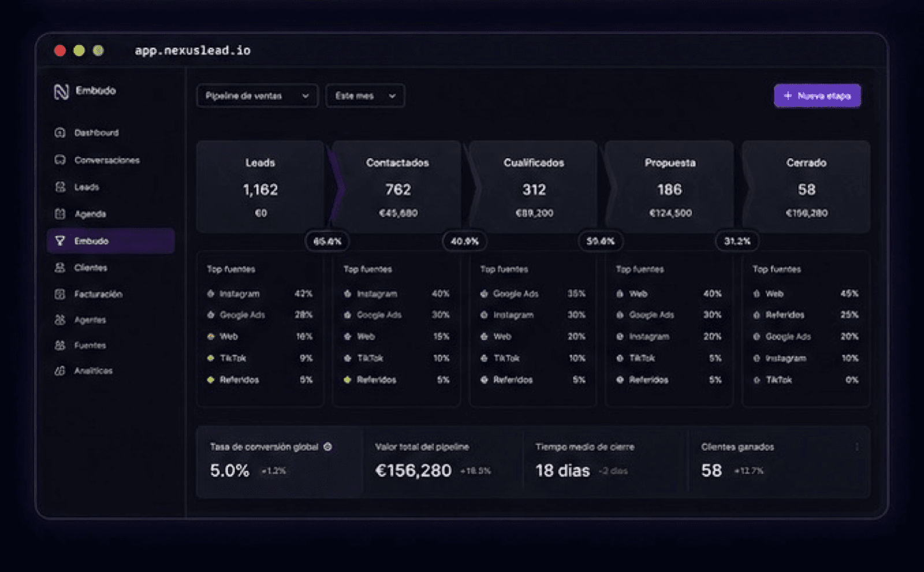Select the Leads sidebar icon
This screenshot has width=924, height=572.
click(60, 187)
